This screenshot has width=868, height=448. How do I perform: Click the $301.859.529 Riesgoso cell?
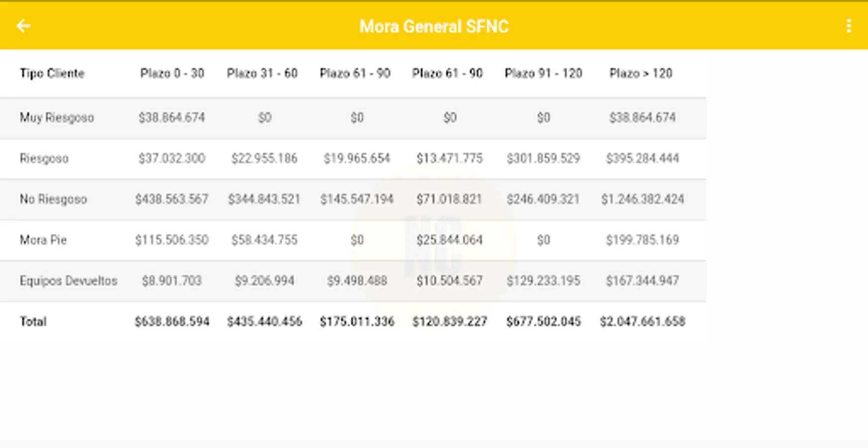coord(543,159)
